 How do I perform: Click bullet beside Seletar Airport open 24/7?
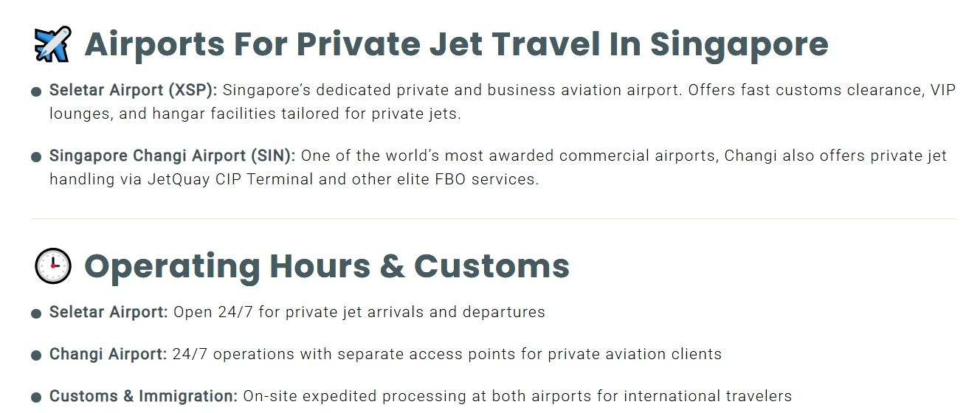point(36,313)
